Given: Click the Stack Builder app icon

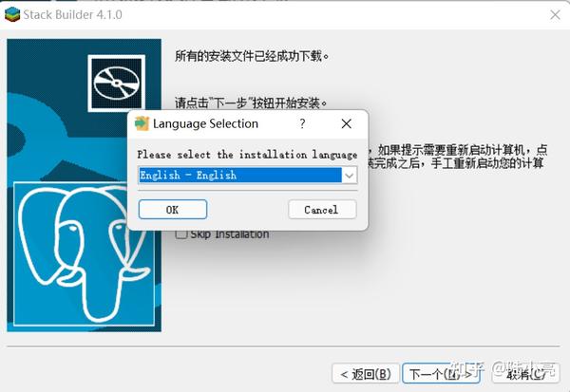Looking at the screenshot, I should [x=12, y=14].
